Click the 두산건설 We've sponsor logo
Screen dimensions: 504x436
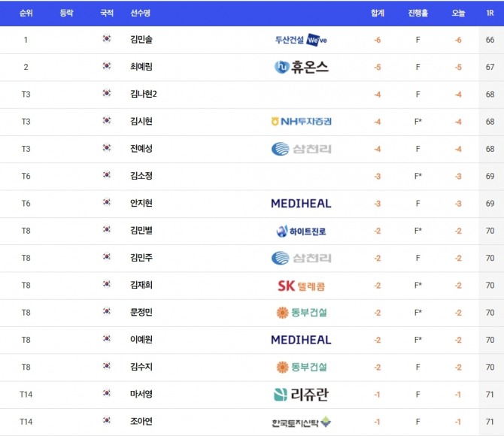pos(301,40)
